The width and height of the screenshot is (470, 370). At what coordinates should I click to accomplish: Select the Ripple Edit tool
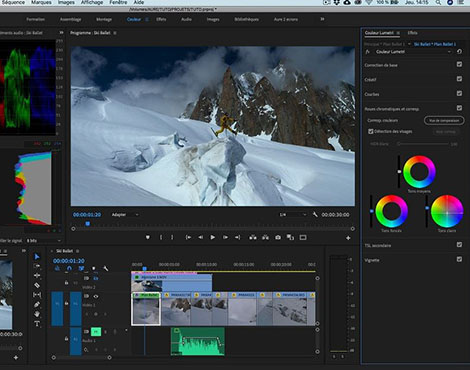click(37, 275)
